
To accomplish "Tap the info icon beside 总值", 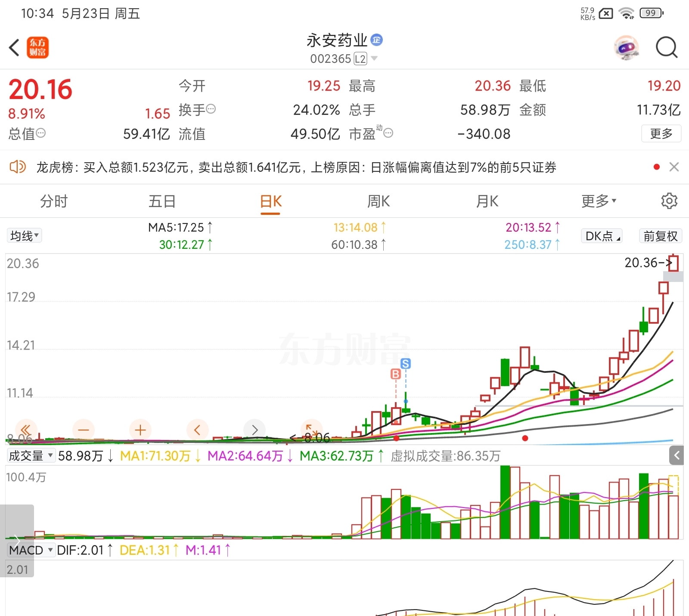I will pos(40,133).
